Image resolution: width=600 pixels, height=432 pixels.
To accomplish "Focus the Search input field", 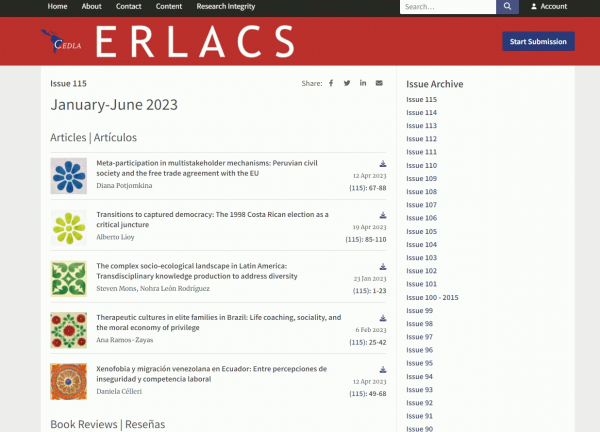I will (x=448, y=7).
